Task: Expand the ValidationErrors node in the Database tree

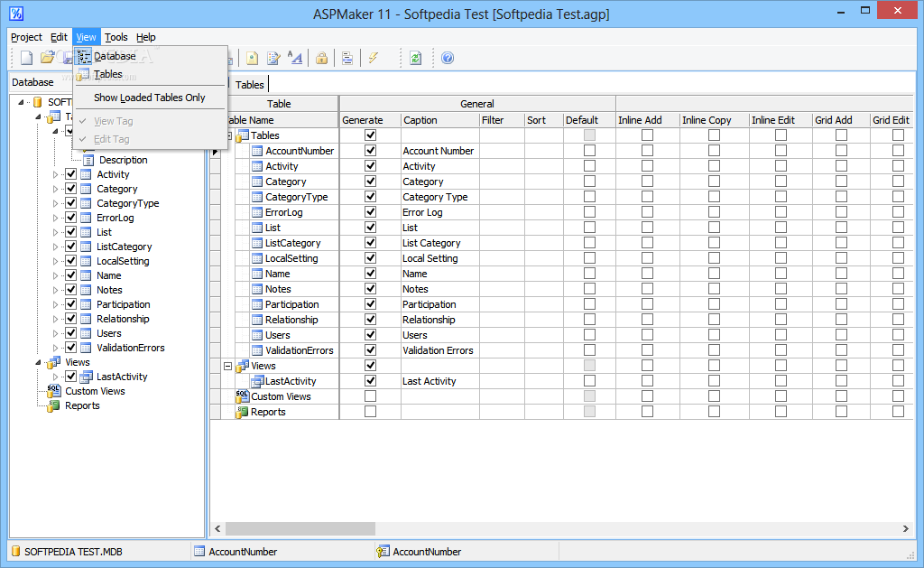Action: click(55, 348)
